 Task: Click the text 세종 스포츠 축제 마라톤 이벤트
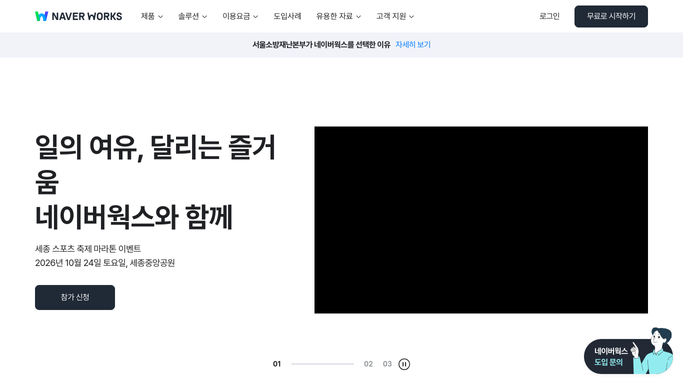click(x=88, y=249)
